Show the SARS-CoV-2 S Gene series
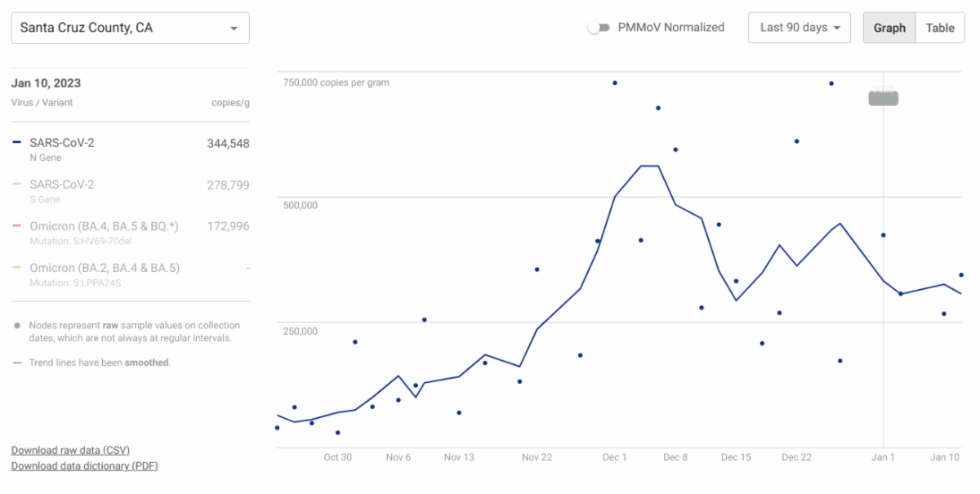The image size is (980, 494). coord(62,185)
